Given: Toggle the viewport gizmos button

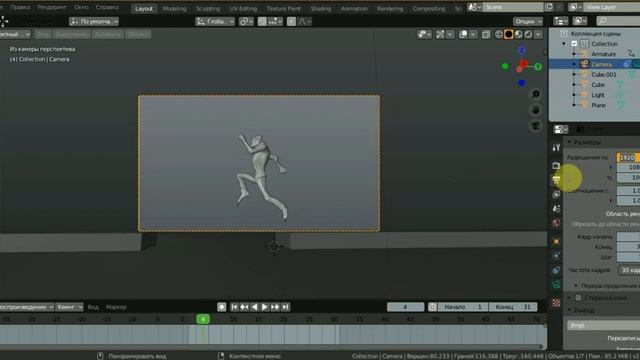Looking at the screenshot, I should (440, 34).
